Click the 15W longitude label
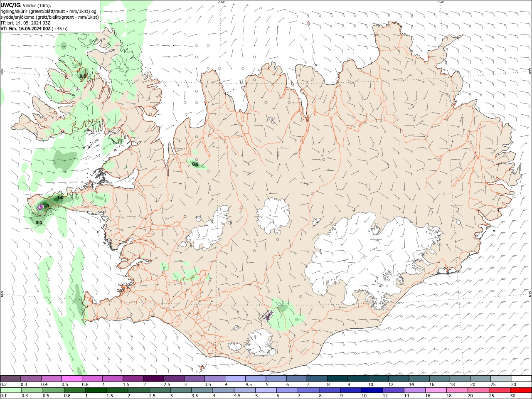This screenshot has height=399, width=532. [440, 2]
